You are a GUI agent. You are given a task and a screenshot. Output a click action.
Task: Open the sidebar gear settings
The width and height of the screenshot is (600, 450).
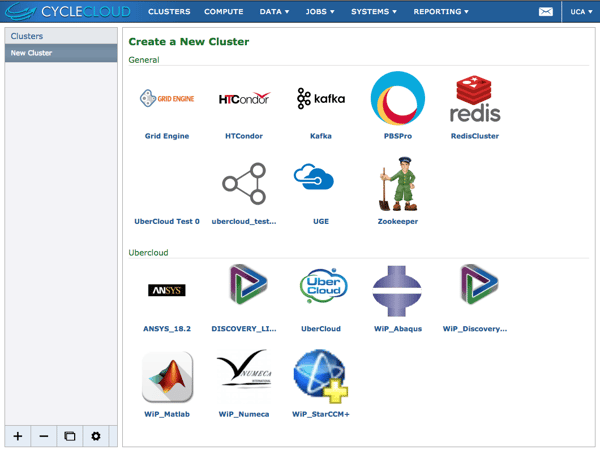pos(96,436)
